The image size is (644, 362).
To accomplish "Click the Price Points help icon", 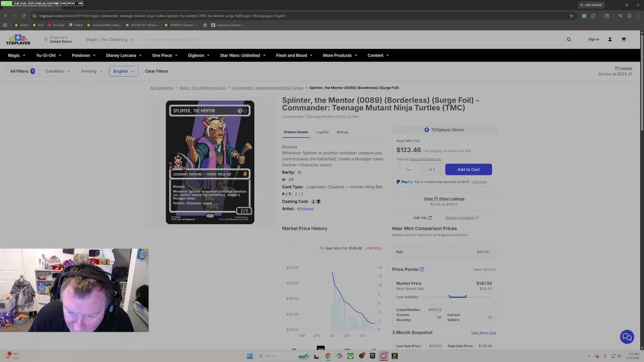I will tap(422, 269).
